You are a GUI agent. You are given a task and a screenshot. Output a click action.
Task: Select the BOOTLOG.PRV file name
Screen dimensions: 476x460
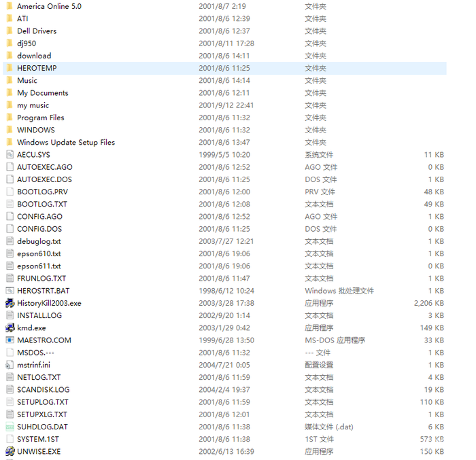click(x=42, y=192)
